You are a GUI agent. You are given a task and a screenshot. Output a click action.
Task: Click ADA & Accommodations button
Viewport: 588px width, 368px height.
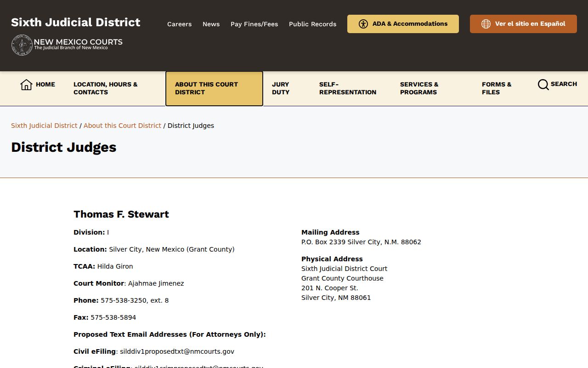pyautogui.click(x=403, y=24)
